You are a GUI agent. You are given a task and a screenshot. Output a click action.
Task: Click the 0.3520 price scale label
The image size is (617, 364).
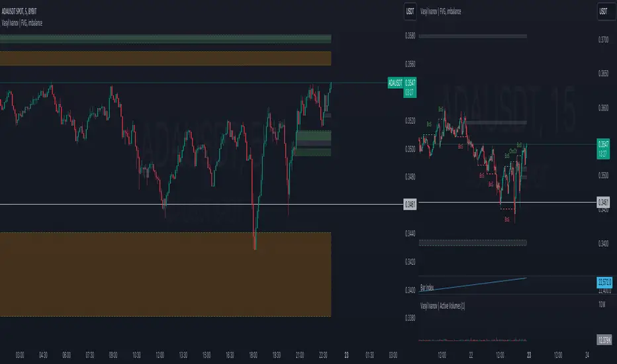pos(410,121)
